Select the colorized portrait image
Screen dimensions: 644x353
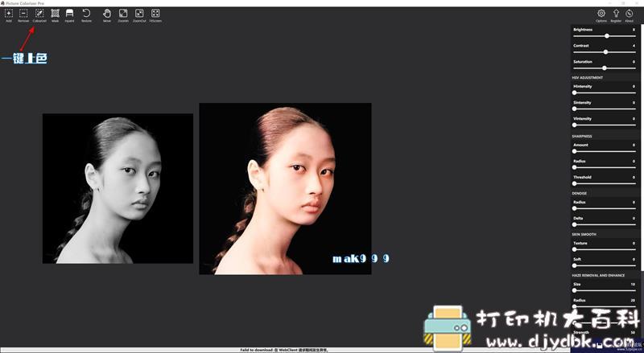point(285,188)
